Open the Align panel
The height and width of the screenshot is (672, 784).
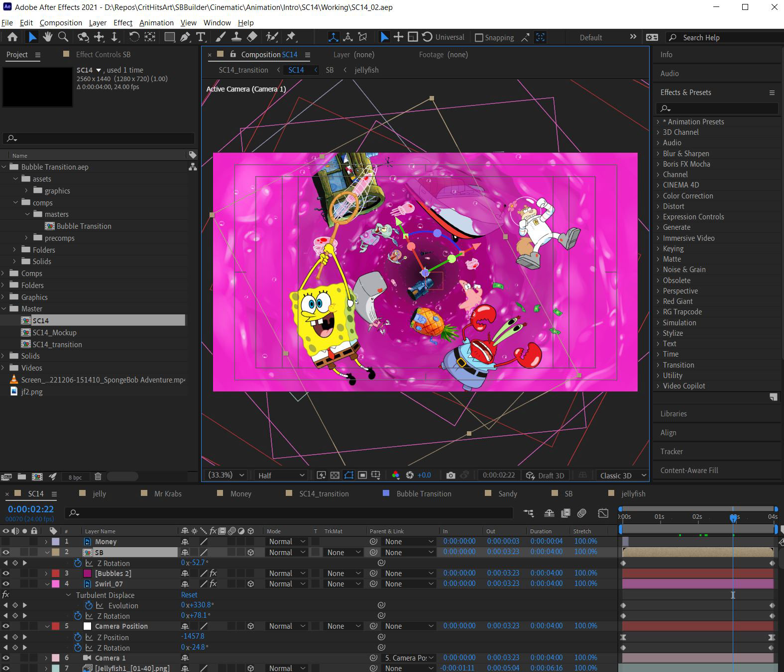668,433
